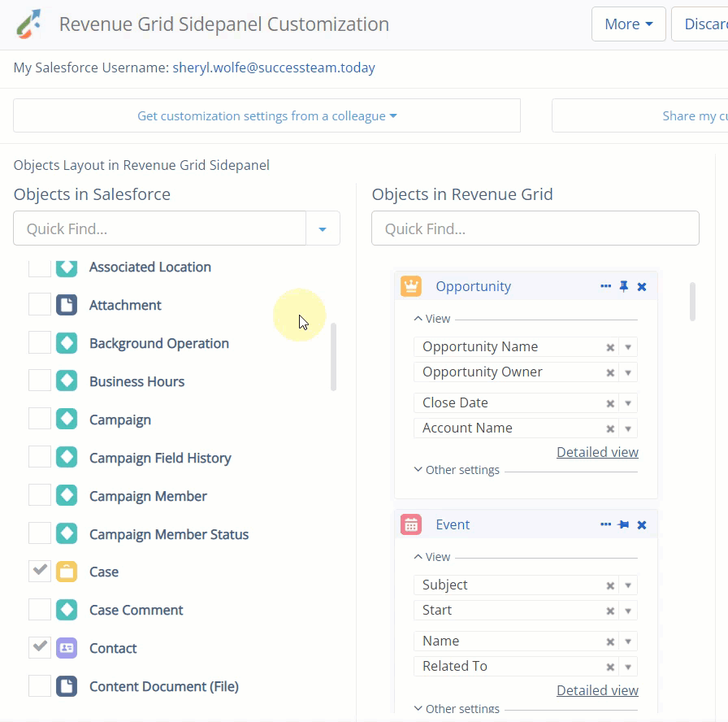The width and height of the screenshot is (728, 722).
Task: Click the Case briefcase icon
Action: 67,572
